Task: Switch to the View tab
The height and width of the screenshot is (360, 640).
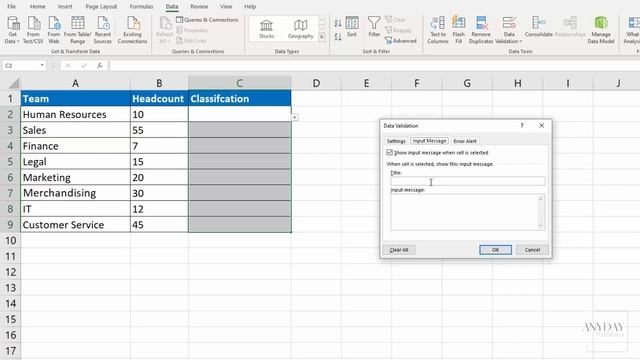Action: pos(226,7)
